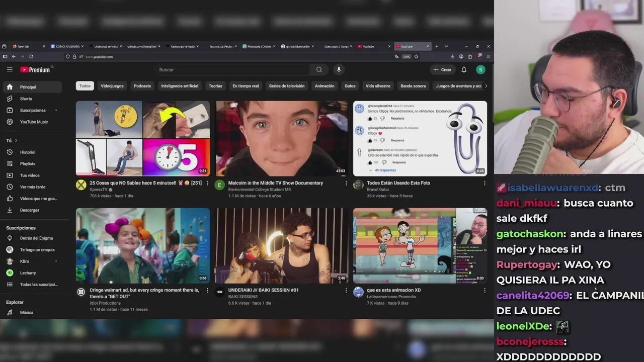
Task: Reload the page in browser
Action: pyautogui.click(x=31, y=57)
